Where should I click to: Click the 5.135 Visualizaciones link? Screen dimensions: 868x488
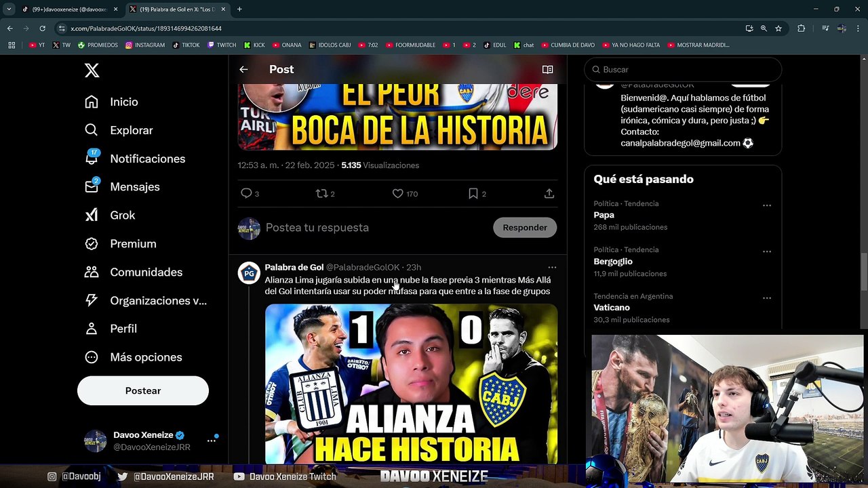(380, 165)
